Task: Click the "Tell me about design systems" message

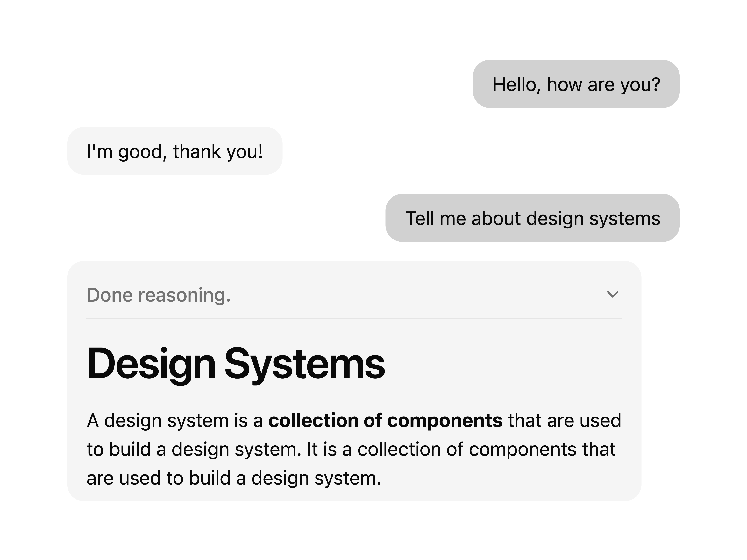Action: point(533,218)
